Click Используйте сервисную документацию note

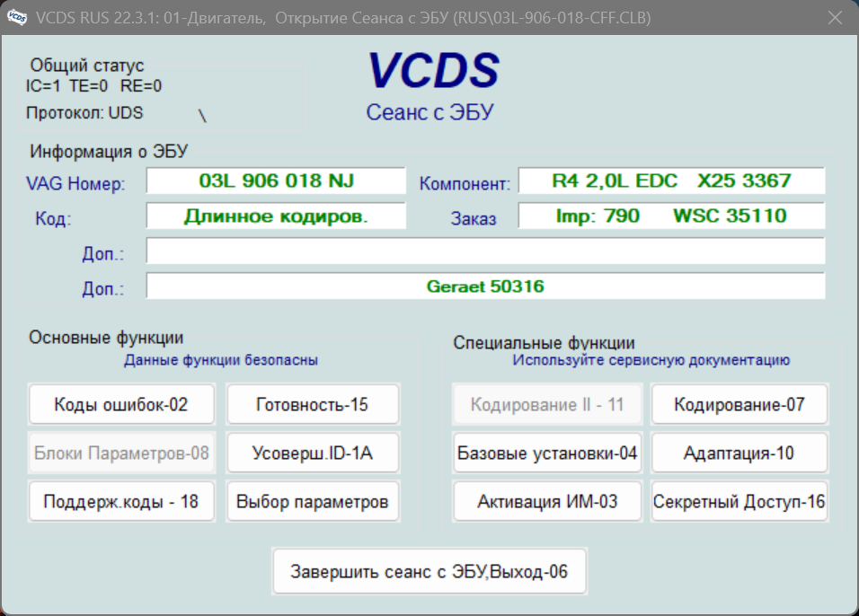point(651,360)
